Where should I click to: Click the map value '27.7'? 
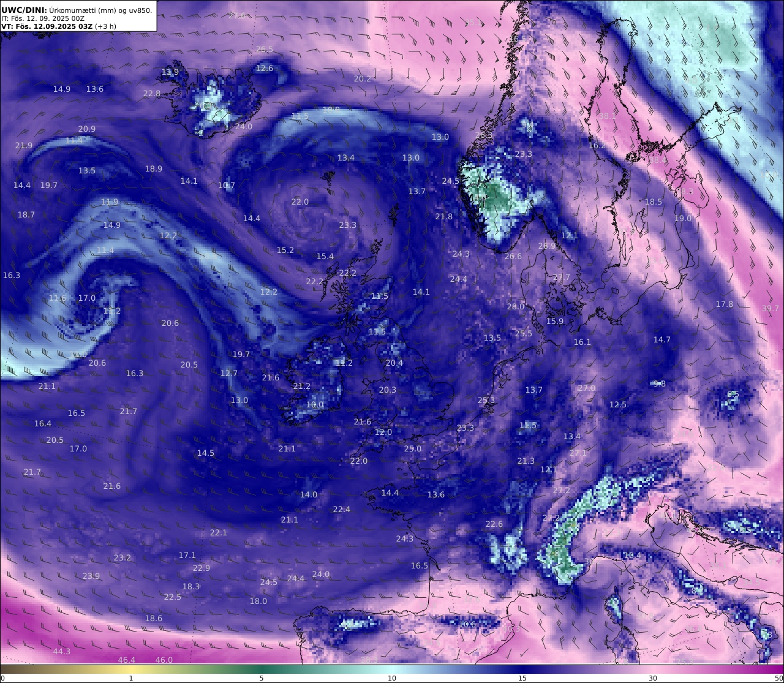click(562, 277)
